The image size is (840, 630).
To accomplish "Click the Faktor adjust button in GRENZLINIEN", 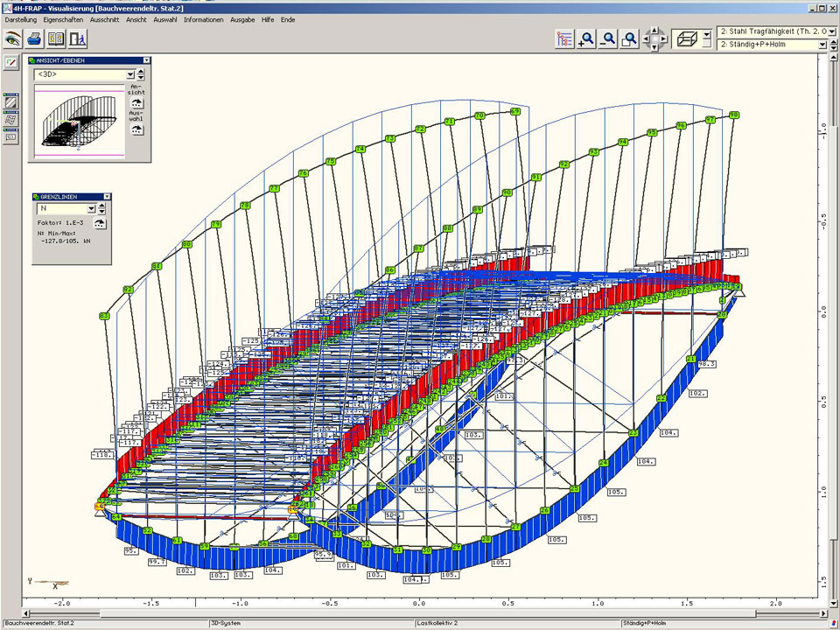I will (x=101, y=223).
